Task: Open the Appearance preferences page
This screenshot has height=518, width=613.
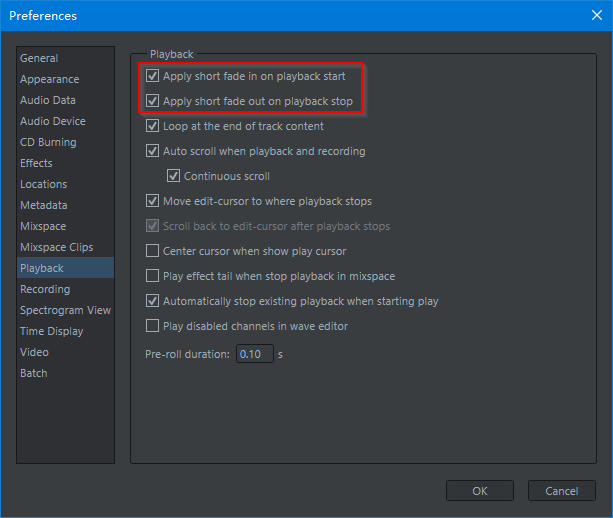Action: coord(65,79)
